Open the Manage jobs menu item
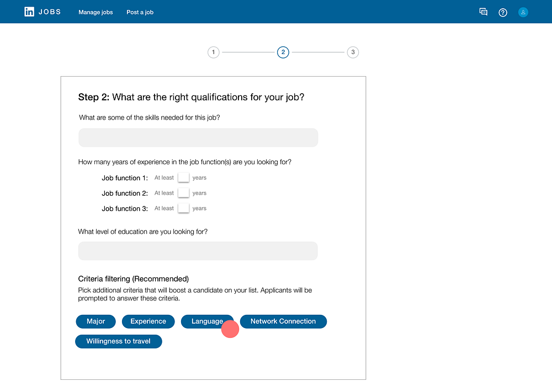 (95, 12)
